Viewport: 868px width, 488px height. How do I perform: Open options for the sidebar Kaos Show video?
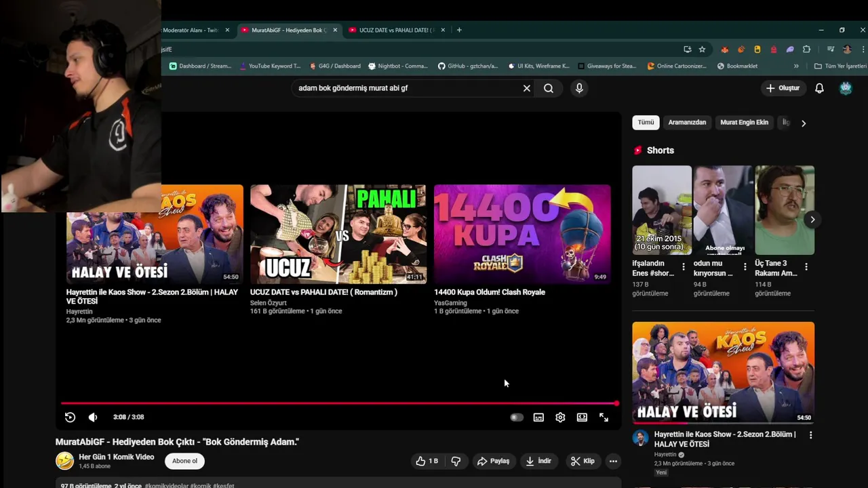click(x=810, y=435)
